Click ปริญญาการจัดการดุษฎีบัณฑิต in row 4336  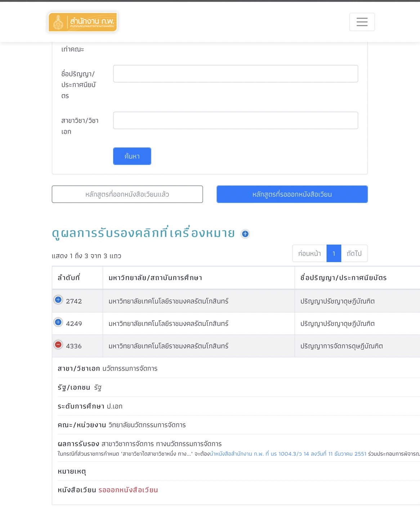click(x=341, y=346)
